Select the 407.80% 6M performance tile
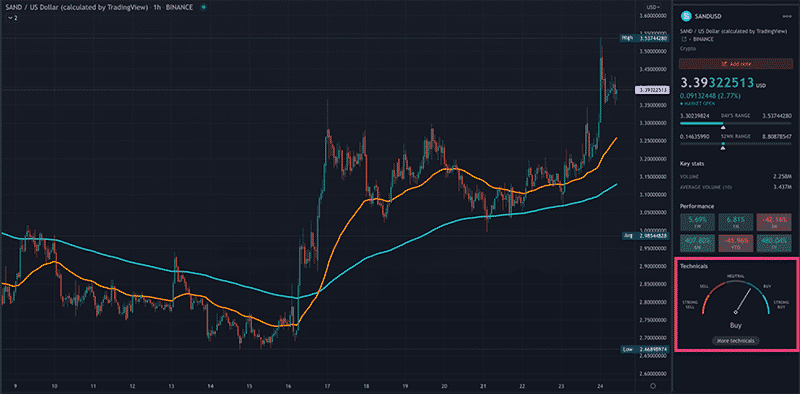 [x=696, y=243]
